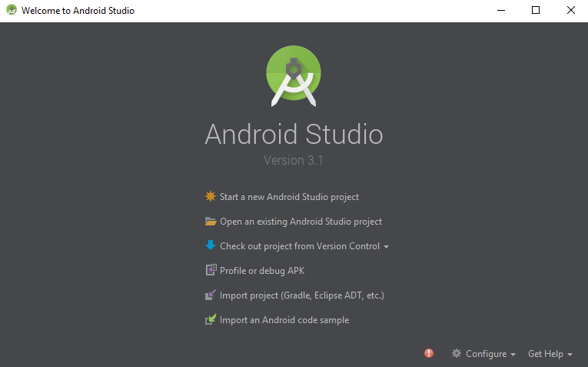The width and height of the screenshot is (588, 367).
Task: Check out project from Version Control
Action: click(x=300, y=246)
